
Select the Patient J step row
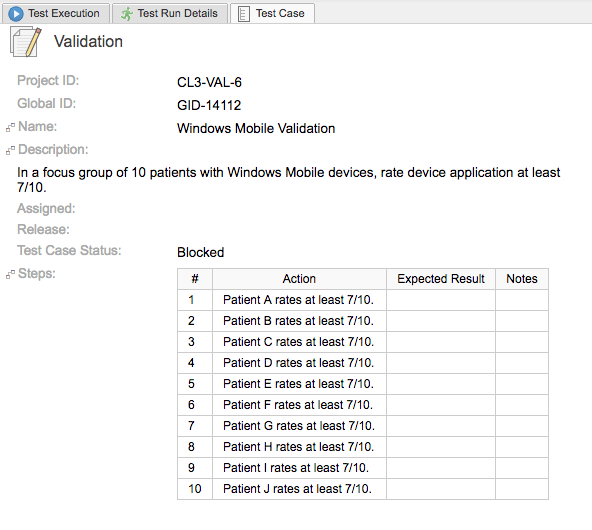click(x=363, y=489)
